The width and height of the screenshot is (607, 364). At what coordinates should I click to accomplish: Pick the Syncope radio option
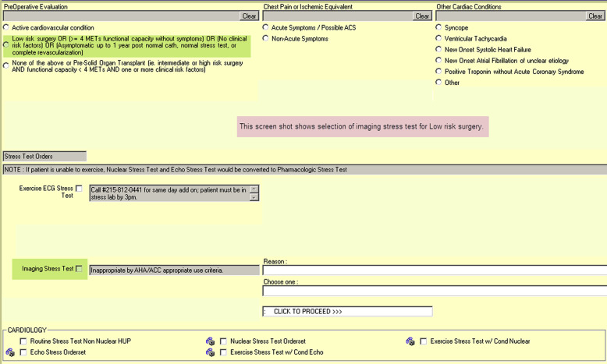pos(439,27)
